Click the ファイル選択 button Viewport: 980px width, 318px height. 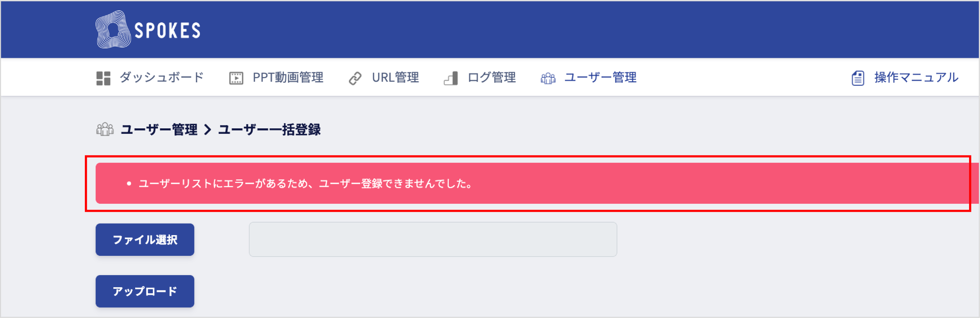coord(145,239)
